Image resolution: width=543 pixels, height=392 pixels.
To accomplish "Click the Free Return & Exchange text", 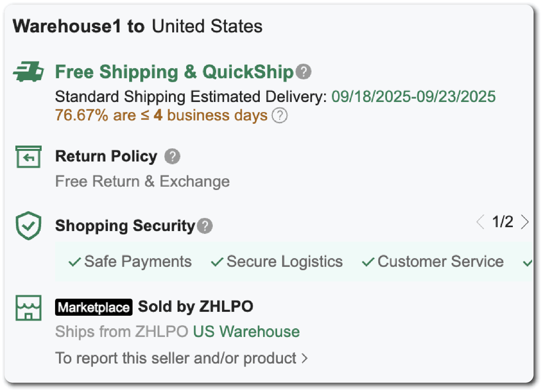I will [142, 181].
